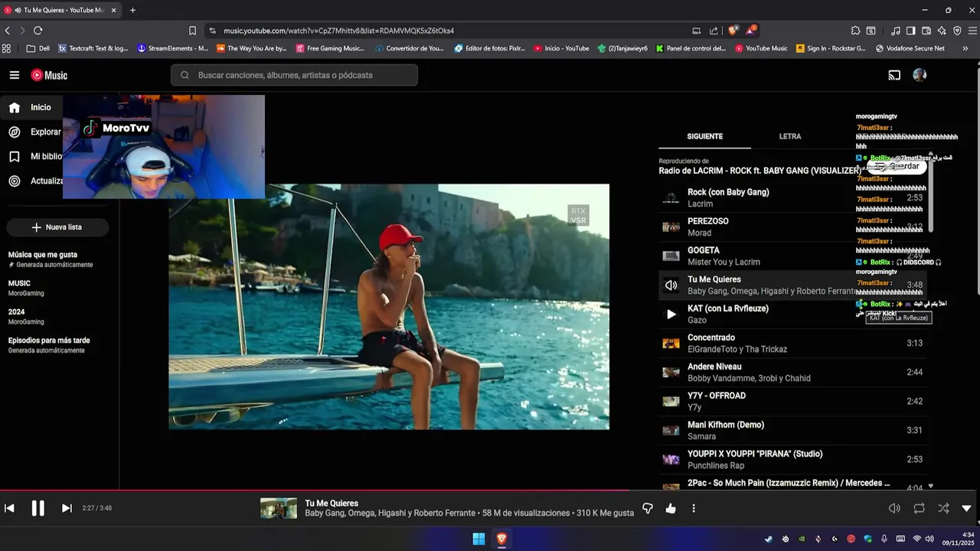
Task: Seek on the red song progress bar
Action: tap(490, 491)
